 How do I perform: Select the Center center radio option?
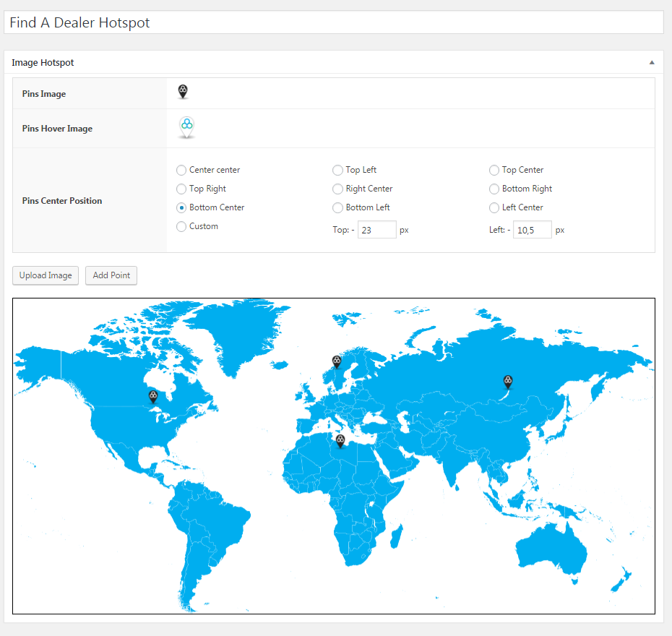(x=181, y=171)
